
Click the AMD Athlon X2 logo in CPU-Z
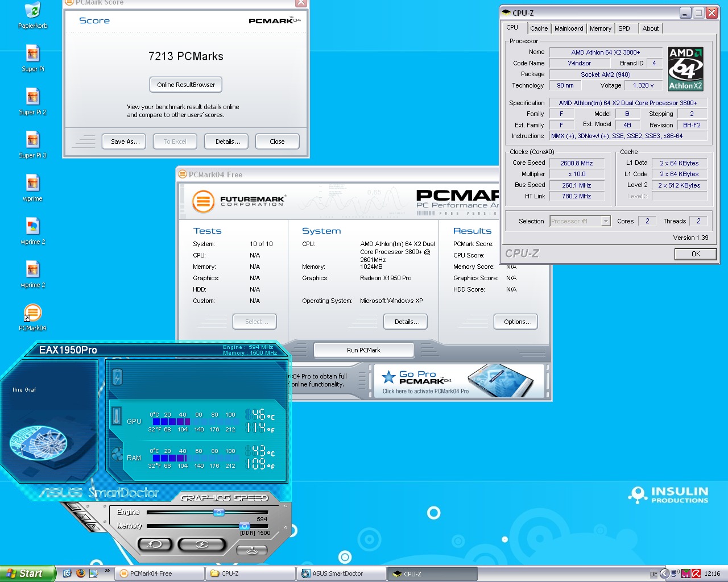[685, 69]
